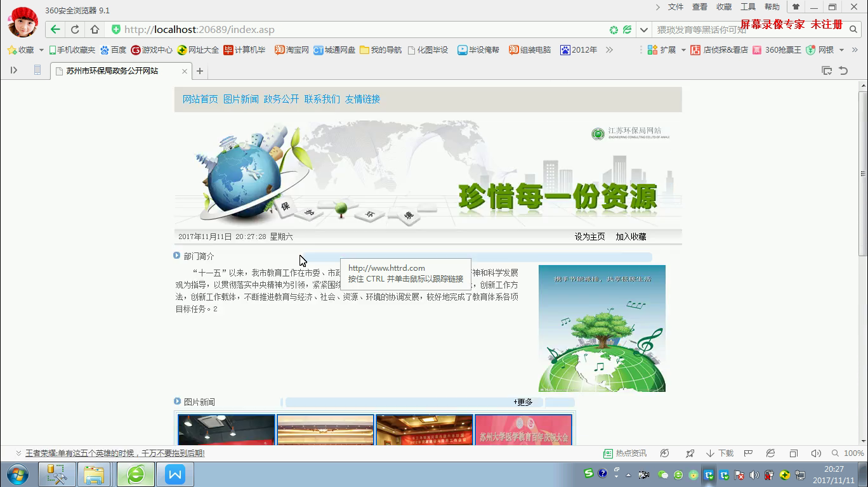Open 热点资讯 in the status bar
The width and height of the screenshot is (868, 487).
pyautogui.click(x=625, y=453)
